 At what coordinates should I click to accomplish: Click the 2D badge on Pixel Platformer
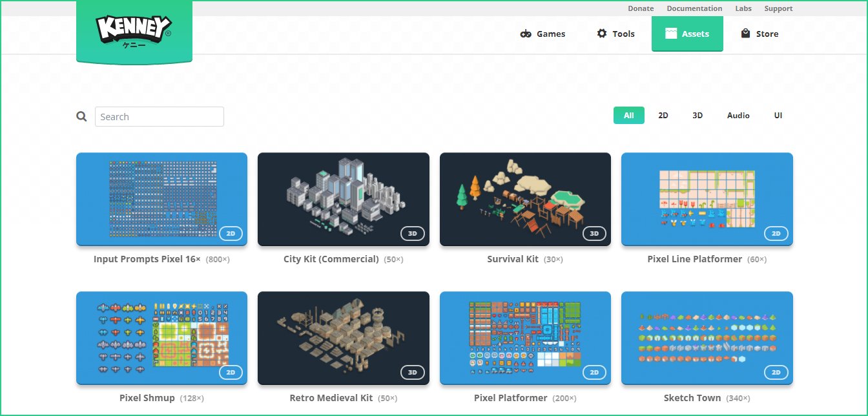pyautogui.click(x=594, y=373)
